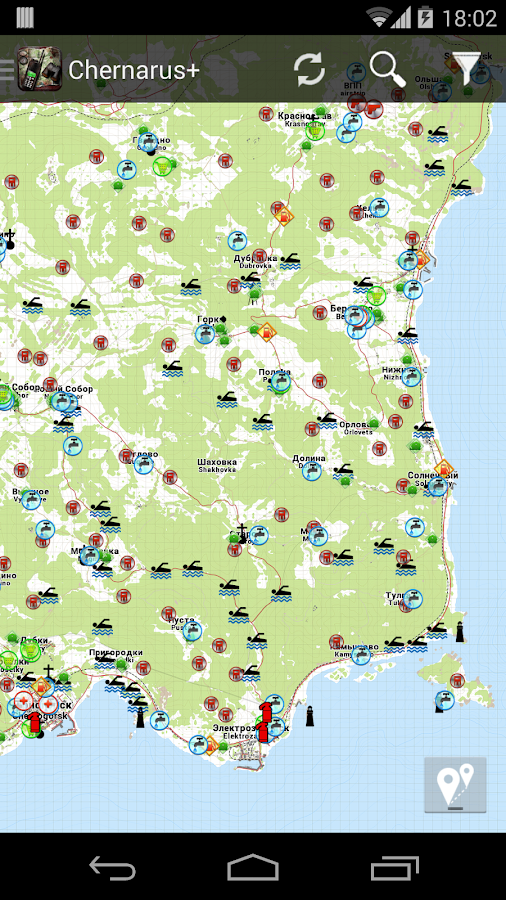
Task: Tap the church cross marker near Старое
Action: tap(243, 530)
